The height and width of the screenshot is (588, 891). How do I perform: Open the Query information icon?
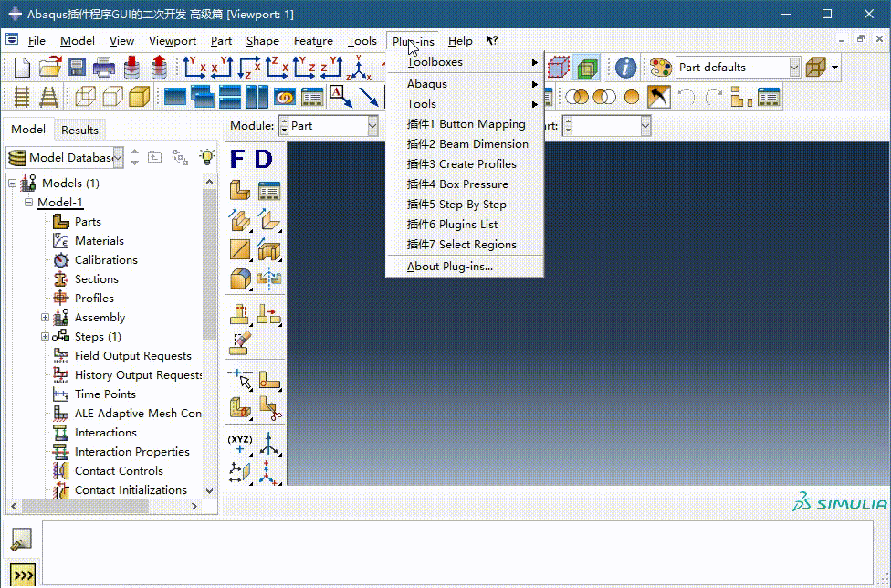[x=625, y=68]
